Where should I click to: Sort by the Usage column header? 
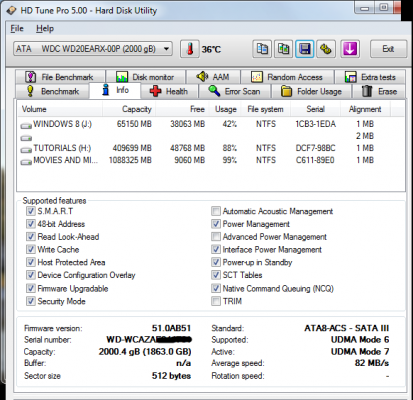tap(226, 109)
